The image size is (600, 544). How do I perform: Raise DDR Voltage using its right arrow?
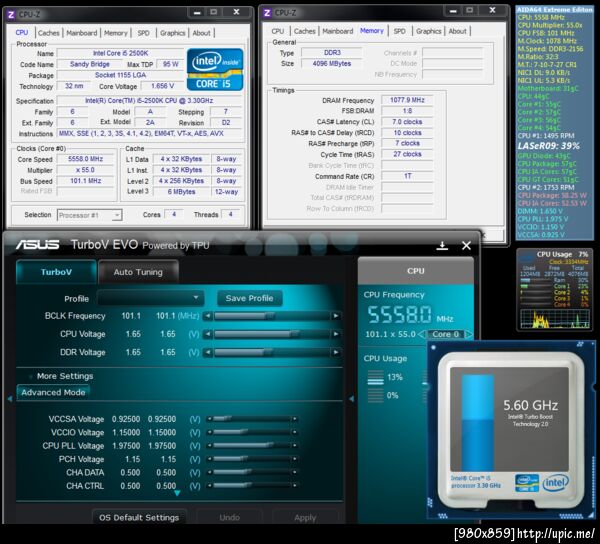click(336, 352)
